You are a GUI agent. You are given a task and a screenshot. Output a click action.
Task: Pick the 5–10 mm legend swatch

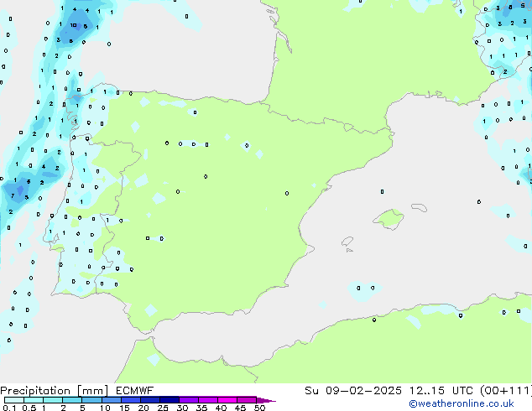coord(91,400)
